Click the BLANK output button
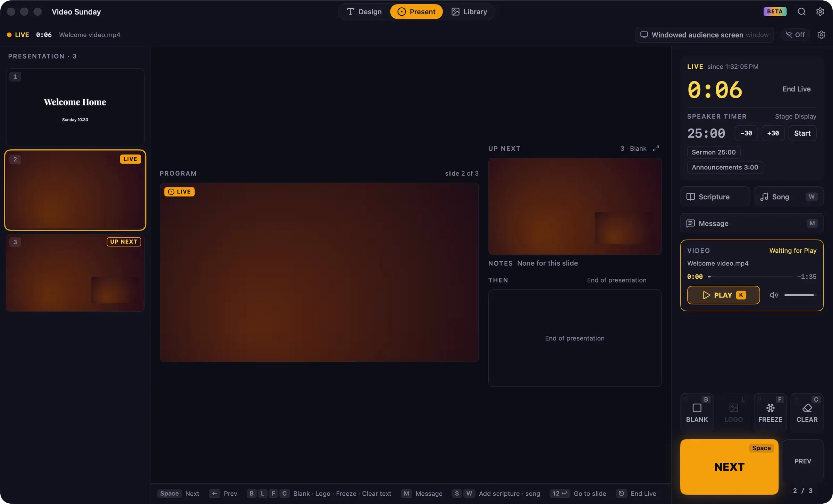The image size is (833, 504). coord(697,412)
